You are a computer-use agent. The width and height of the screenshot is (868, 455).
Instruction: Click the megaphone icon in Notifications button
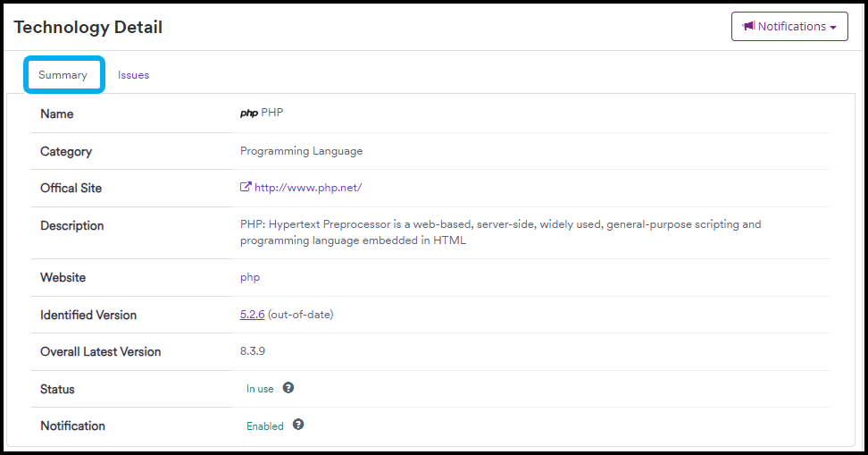click(x=748, y=27)
